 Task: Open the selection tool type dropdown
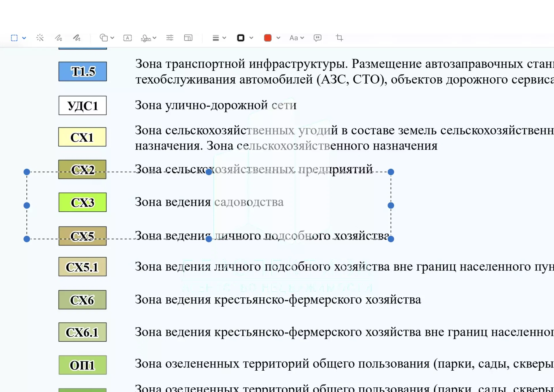[24, 38]
